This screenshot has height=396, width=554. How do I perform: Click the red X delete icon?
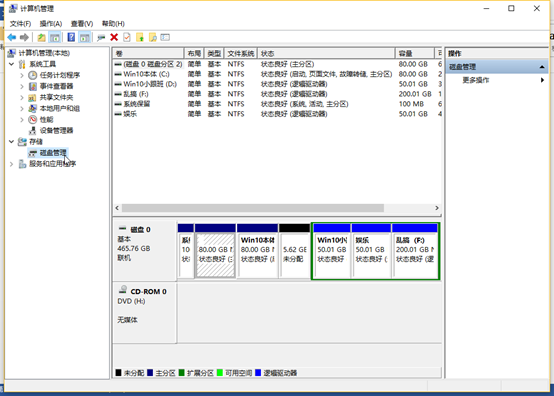tap(114, 37)
